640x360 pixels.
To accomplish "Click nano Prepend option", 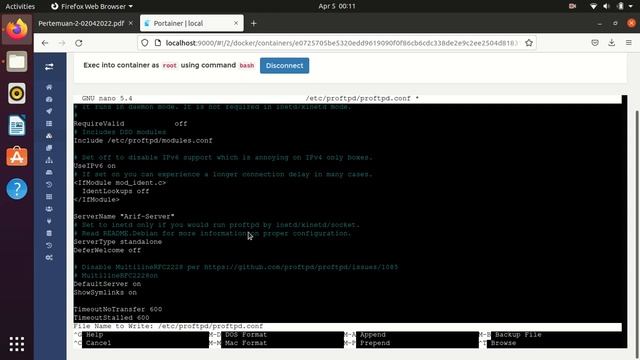I will point(375,343).
